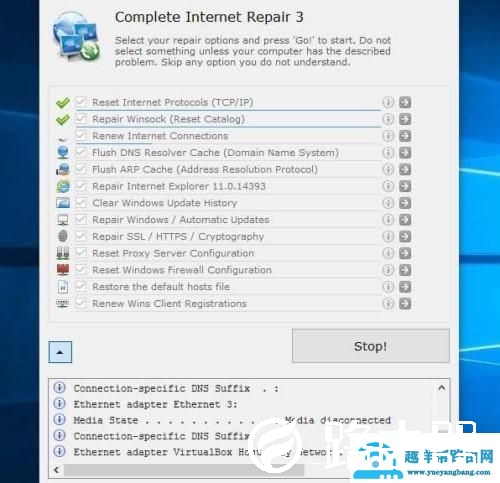The image size is (500, 483).
Task: Click info icon for Reset Proxy Server Configuration
Action: click(x=388, y=253)
